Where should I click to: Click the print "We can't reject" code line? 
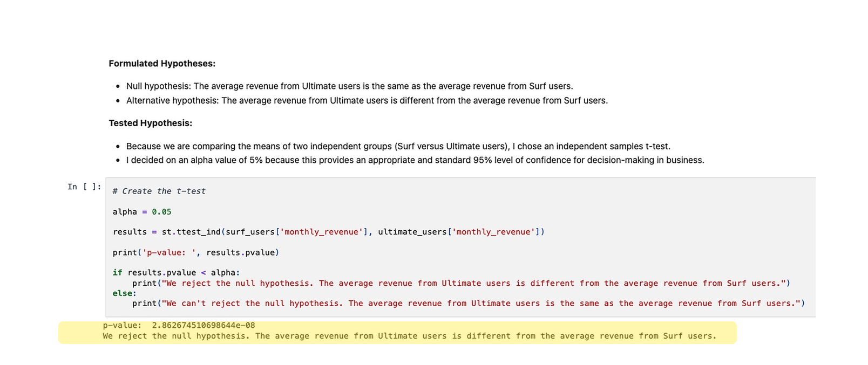[x=469, y=304]
